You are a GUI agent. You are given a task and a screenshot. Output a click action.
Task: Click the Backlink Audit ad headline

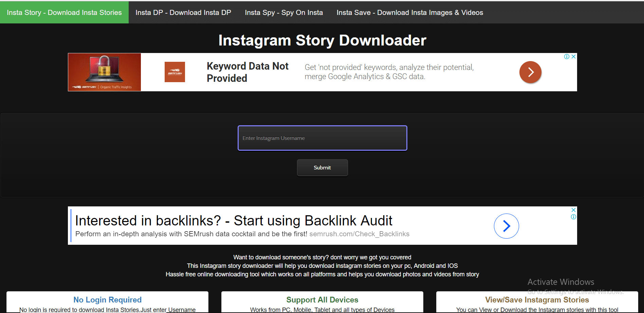point(234,221)
